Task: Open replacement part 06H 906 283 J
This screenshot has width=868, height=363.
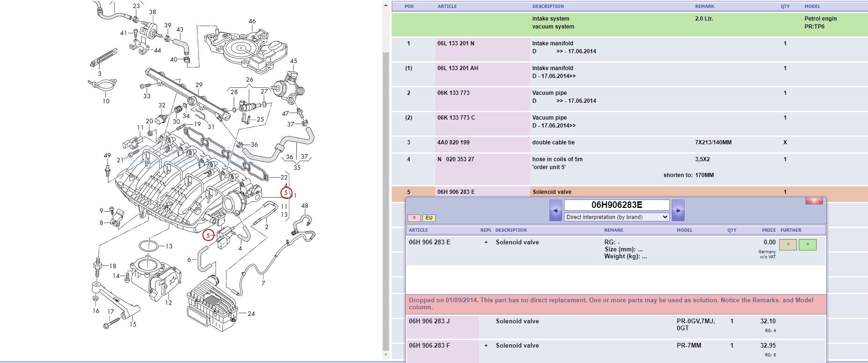Action: point(429,321)
